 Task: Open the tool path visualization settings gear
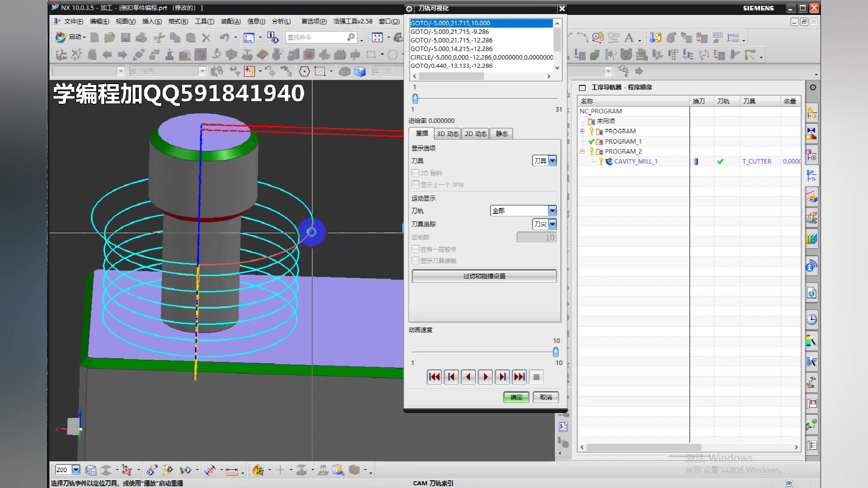[409, 9]
